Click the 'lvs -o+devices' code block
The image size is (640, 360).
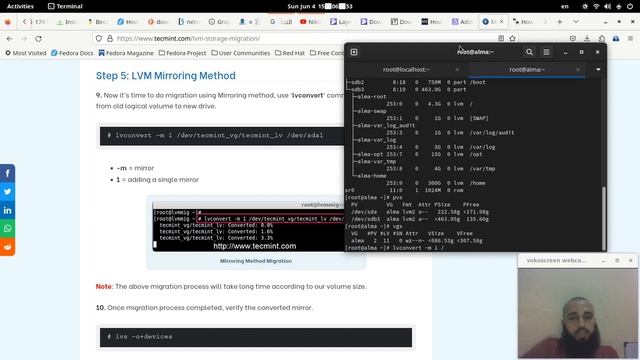(256, 337)
